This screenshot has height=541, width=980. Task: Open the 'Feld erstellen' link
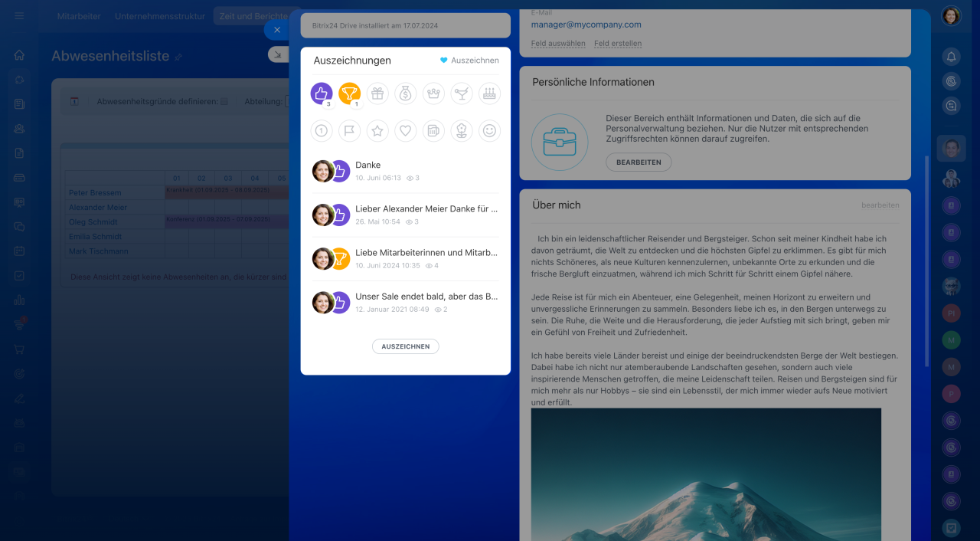pos(617,44)
